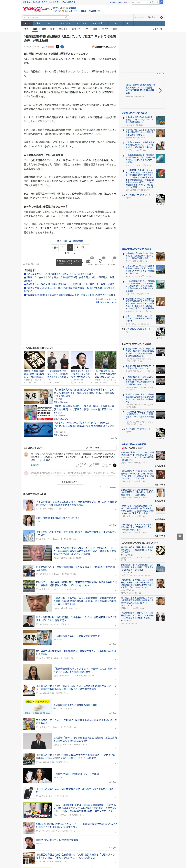This screenshot has height=868, width=186.
Task: Report the article via 記事に関する報告
Action: 32,264
